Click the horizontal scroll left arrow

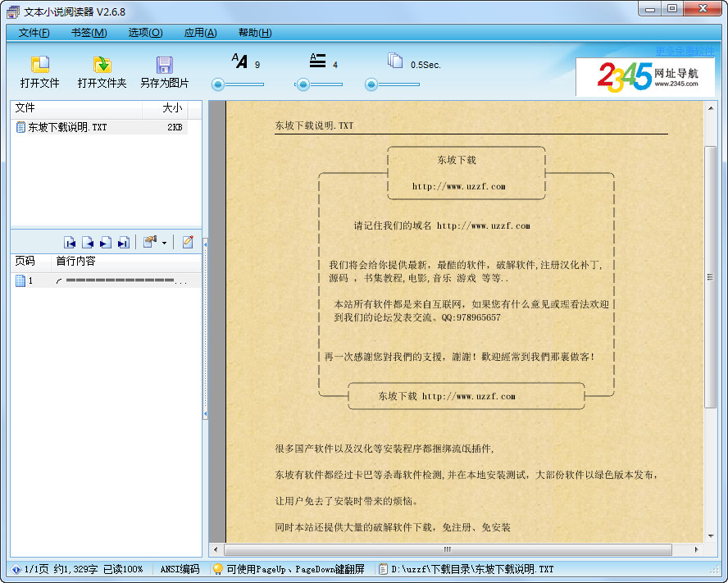pos(216,549)
